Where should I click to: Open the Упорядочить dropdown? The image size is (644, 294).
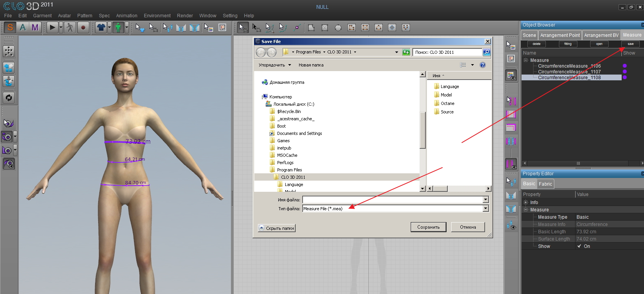[x=275, y=65]
